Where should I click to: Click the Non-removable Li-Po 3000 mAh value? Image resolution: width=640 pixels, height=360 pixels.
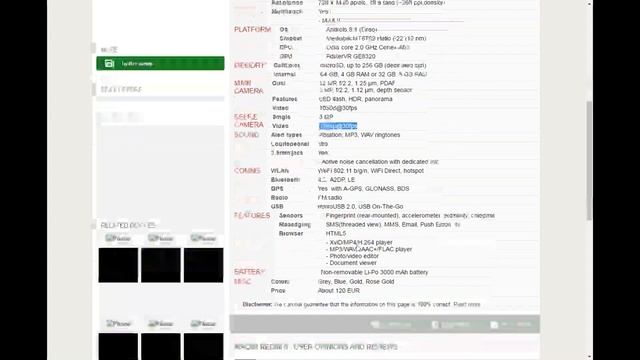374,272
